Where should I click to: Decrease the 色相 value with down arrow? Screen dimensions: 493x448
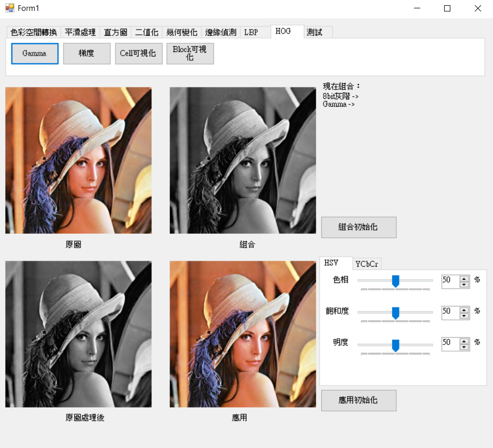pos(464,285)
